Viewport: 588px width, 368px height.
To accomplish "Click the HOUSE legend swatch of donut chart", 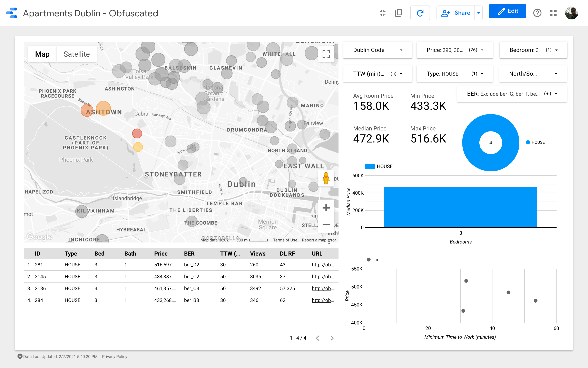I will [x=528, y=142].
